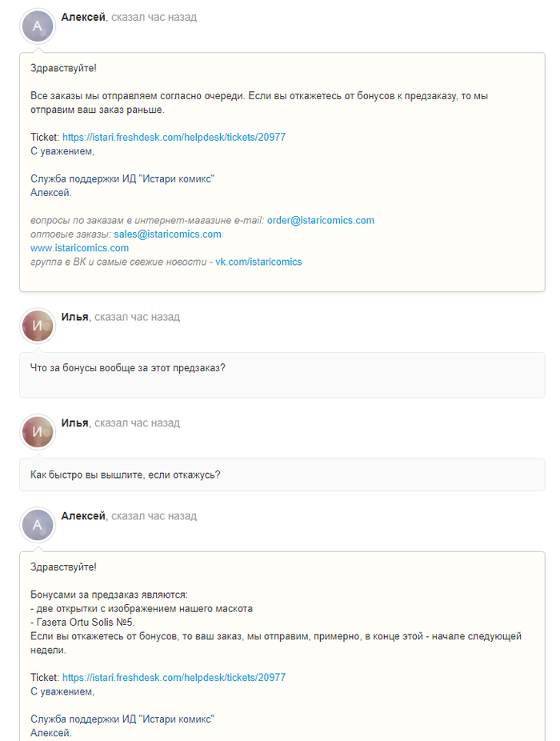Click the name Алексей above the bonus list reply
Viewport: 560px width, 741px height.
(83, 516)
